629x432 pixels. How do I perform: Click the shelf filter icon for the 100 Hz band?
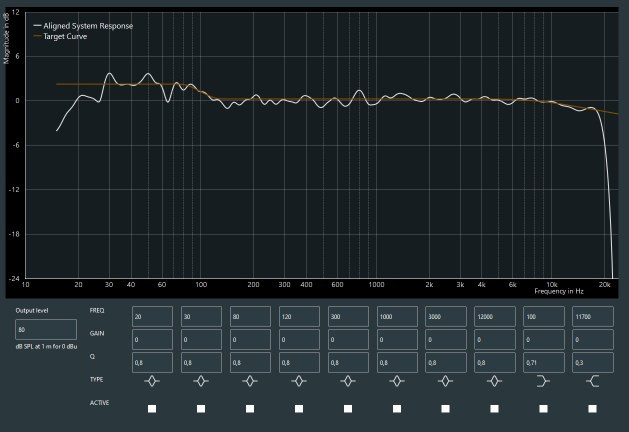tap(543, 381)
